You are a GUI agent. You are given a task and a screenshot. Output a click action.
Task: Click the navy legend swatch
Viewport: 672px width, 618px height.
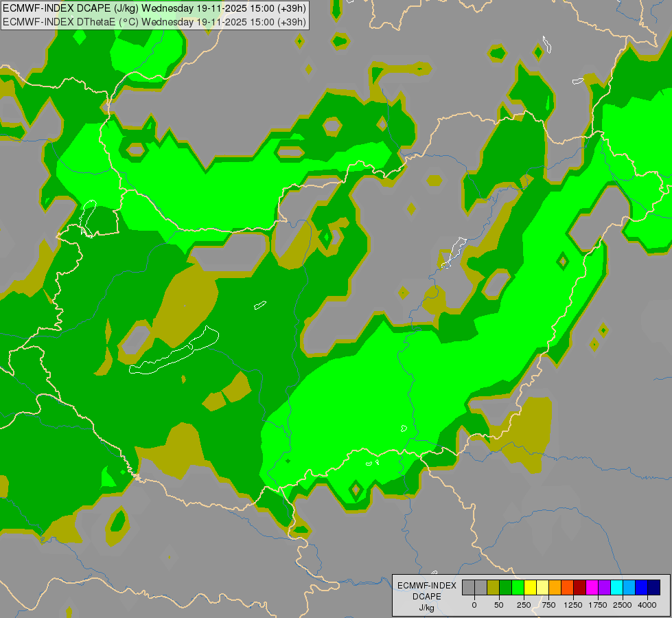(654, 587)
